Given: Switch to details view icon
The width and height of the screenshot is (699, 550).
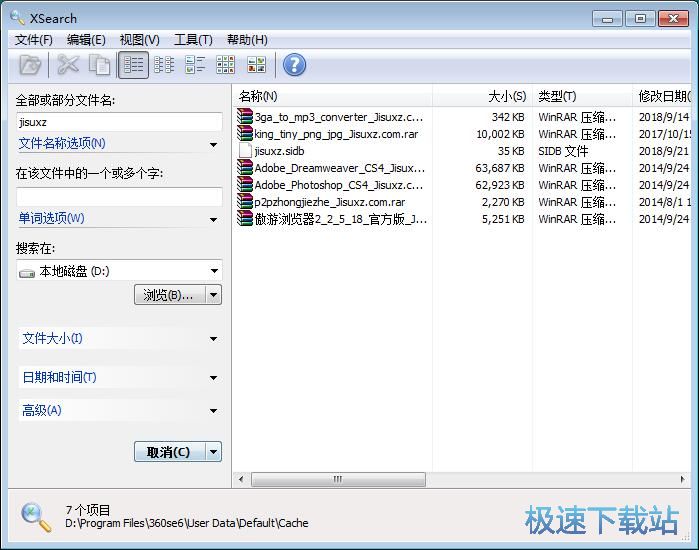Looking at the screenshot, I should [x=133, y=65].
